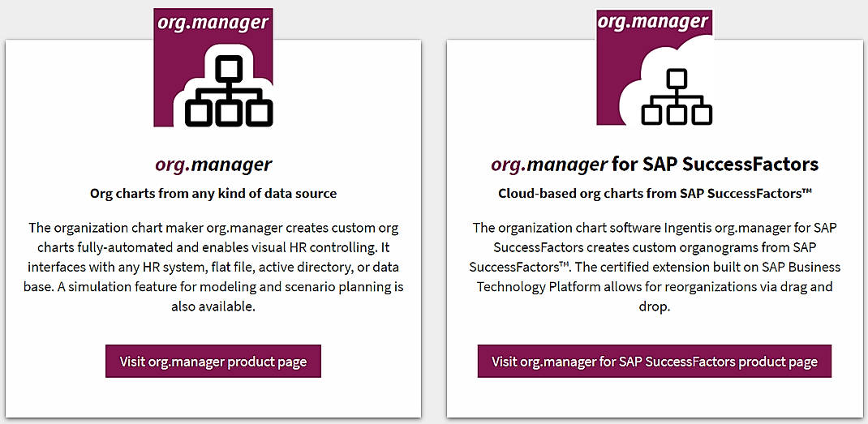Open Visit org.manager product page button

(213, 362)
